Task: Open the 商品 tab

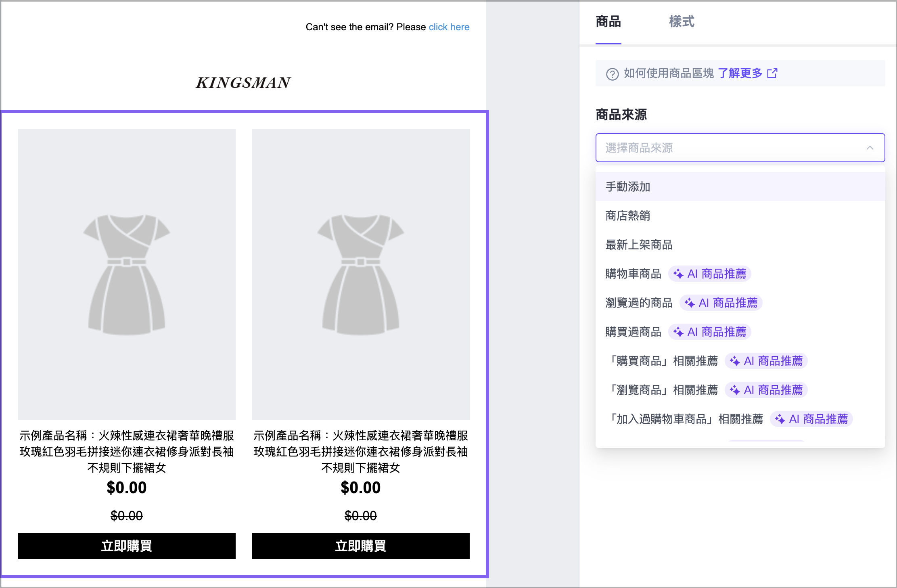Action: point(608,22)
